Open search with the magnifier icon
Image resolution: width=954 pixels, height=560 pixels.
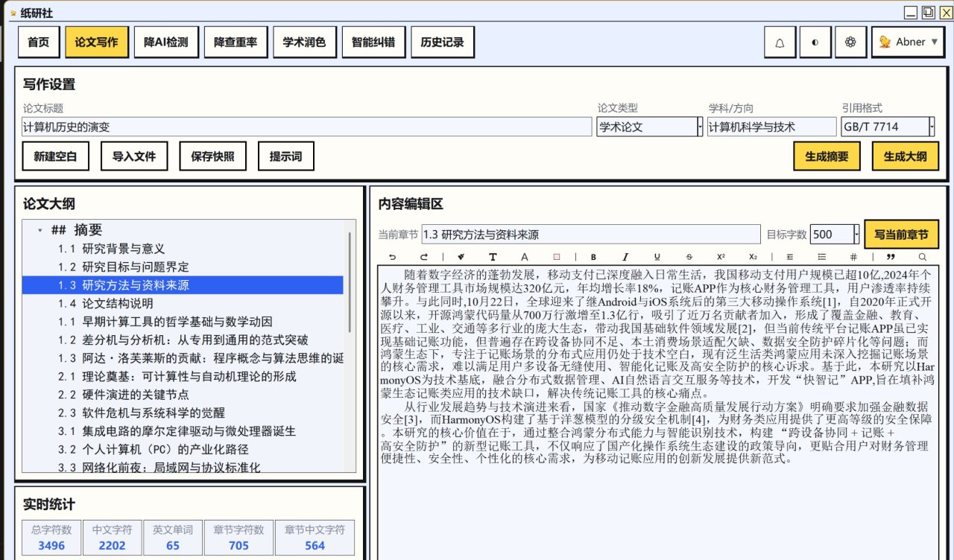click(x=923, y=257)
